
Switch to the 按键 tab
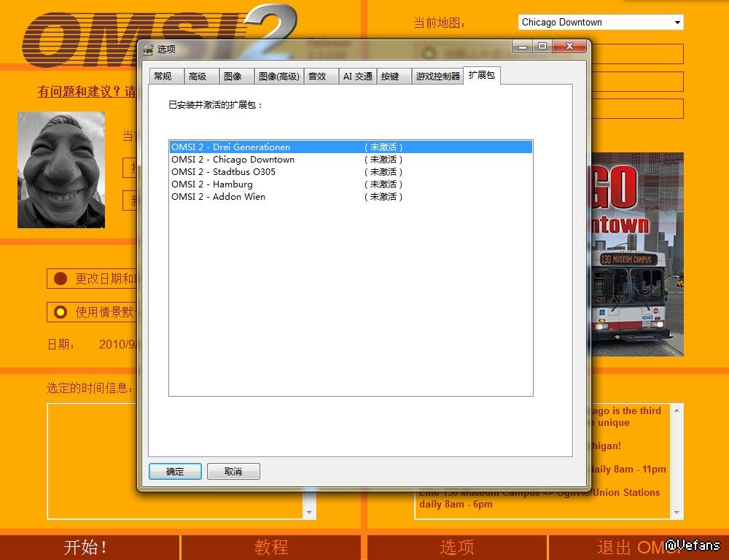click(394, 77)
